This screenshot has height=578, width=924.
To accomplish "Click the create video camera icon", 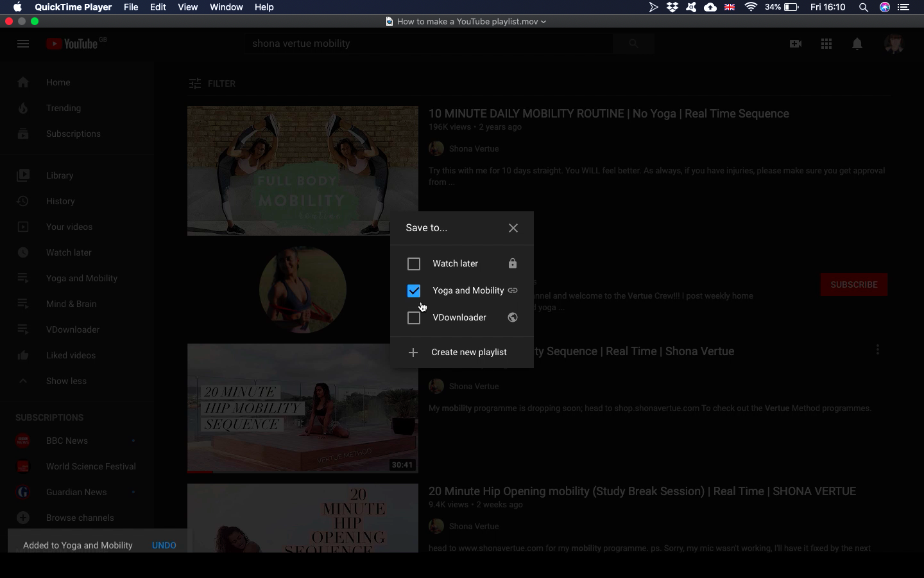I will pyautogui.click(x=796, y=44).
